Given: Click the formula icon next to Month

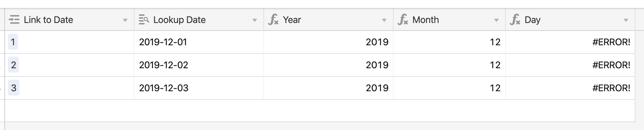Looking at the screenshot, I should click(403, 20).
